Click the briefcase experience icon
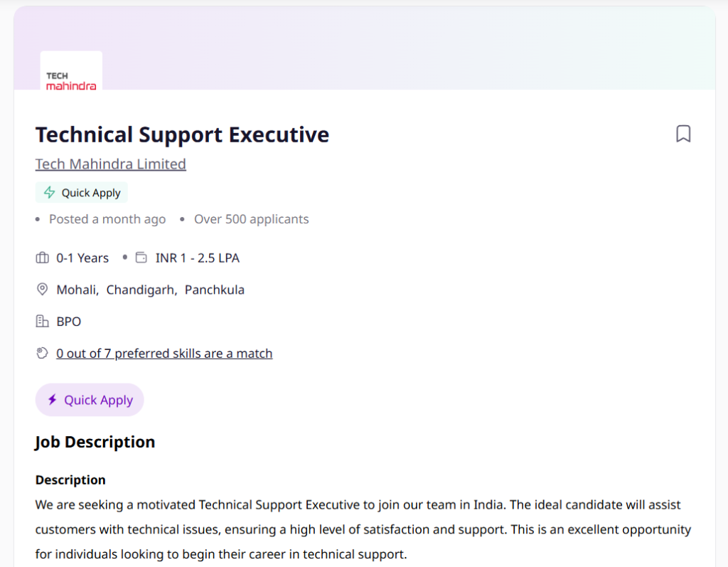Viewport: 728px width, 567px height. coord(42,258)
